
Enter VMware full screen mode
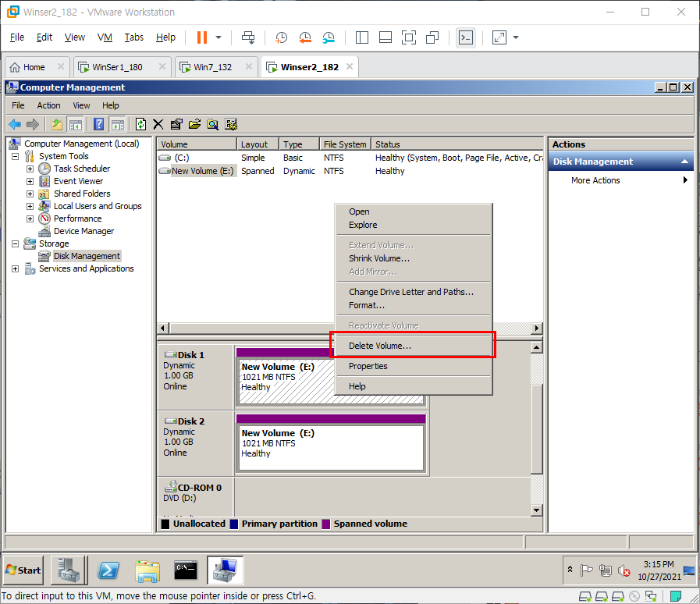[x=408, y=37]
